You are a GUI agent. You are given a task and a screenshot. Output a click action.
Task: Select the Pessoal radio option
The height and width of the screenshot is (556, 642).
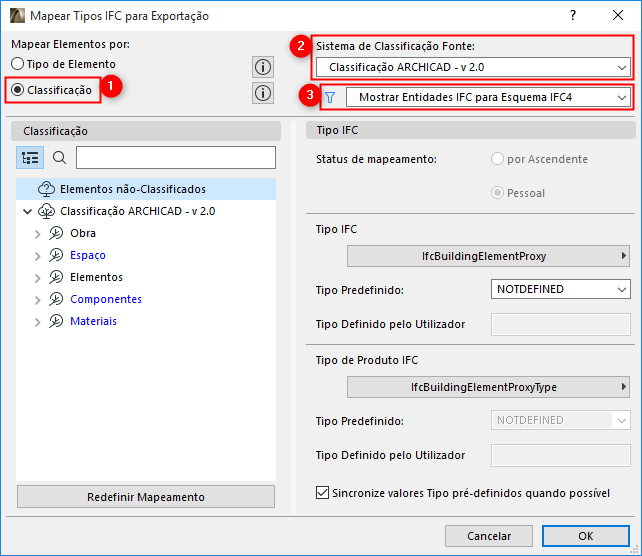pos(497,193)
